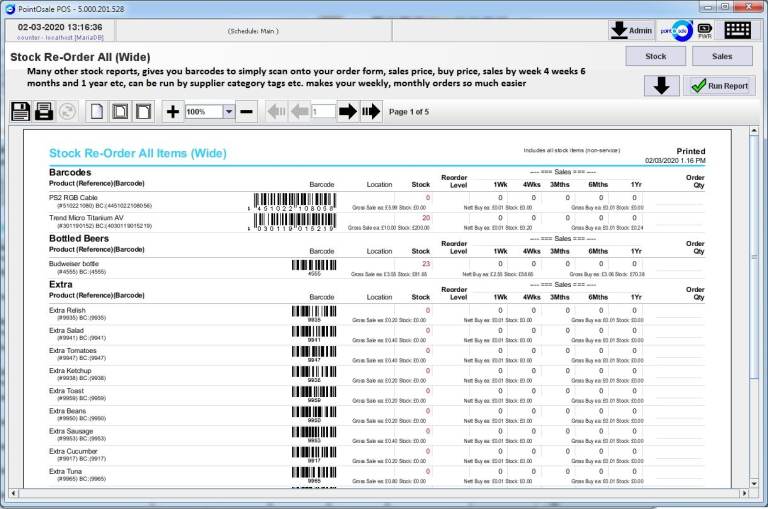
Task: Click the PointOsale logo icon
Action: 679,30
